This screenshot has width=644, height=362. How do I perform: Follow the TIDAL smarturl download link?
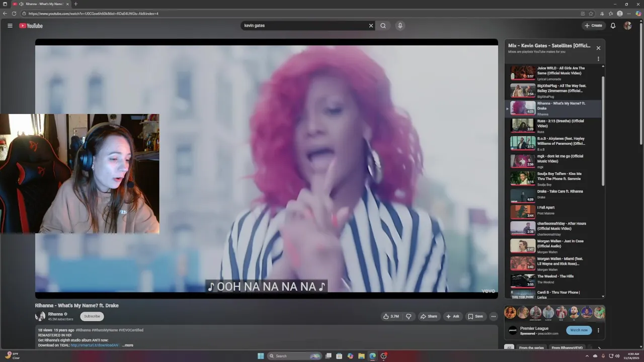[94, 345]
